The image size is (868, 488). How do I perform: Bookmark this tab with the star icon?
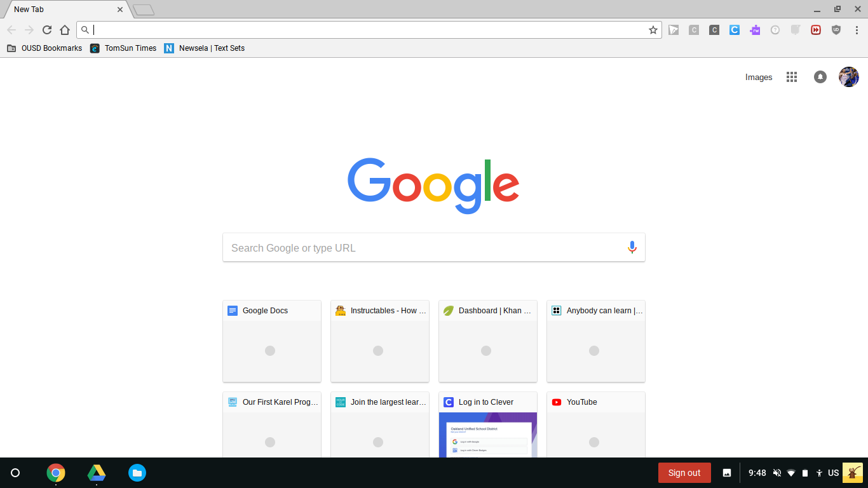coord(653,30)
